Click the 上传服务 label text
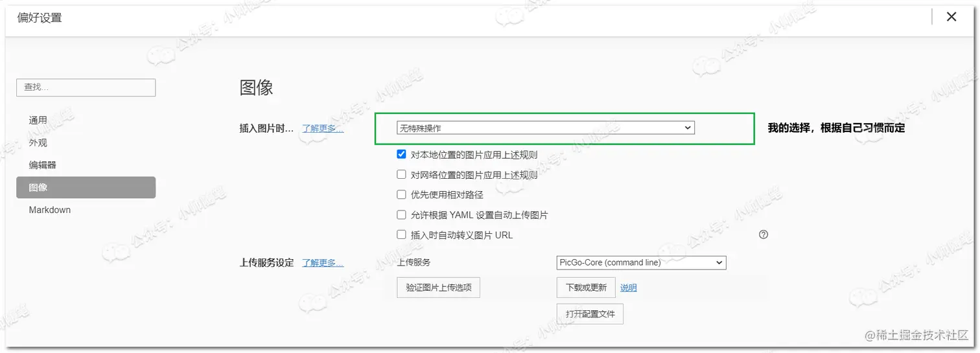This screenshot has height=353, width=980. (x=414, y=262)
